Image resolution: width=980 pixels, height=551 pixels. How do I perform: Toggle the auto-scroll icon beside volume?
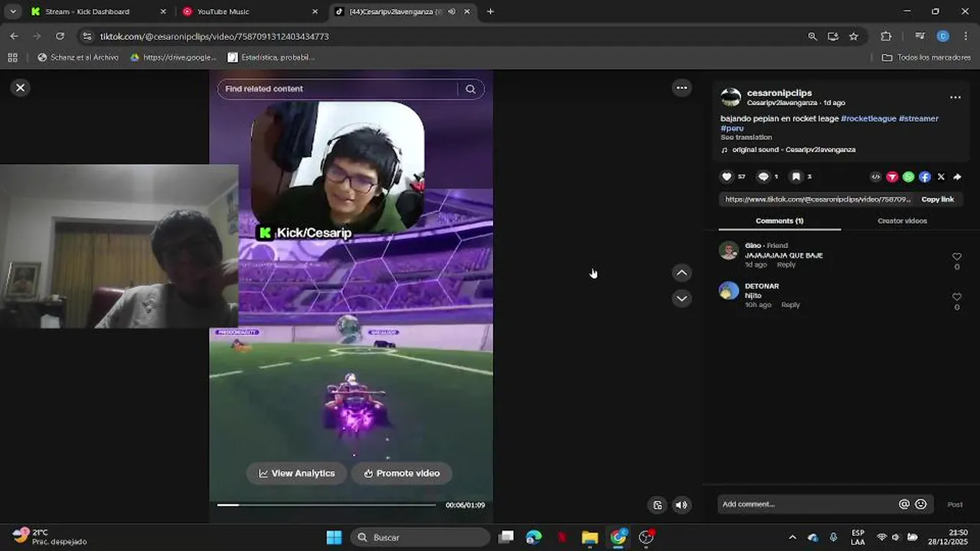coord(657,505)
